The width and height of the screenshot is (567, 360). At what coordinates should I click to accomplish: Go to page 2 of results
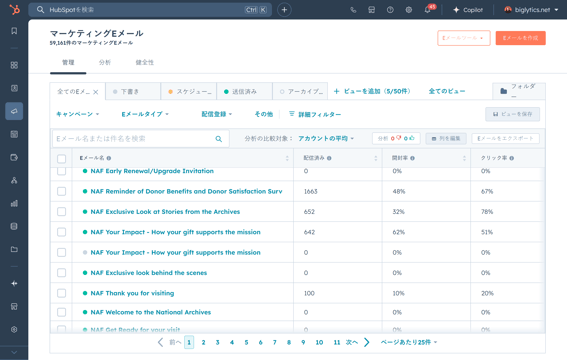coord(203,342)
